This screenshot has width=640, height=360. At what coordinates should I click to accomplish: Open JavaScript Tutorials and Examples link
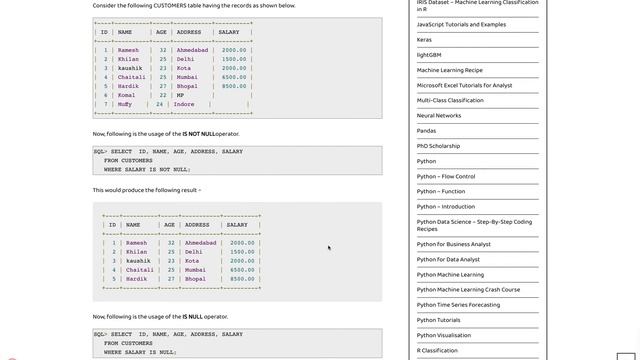[x=461, y=24]
